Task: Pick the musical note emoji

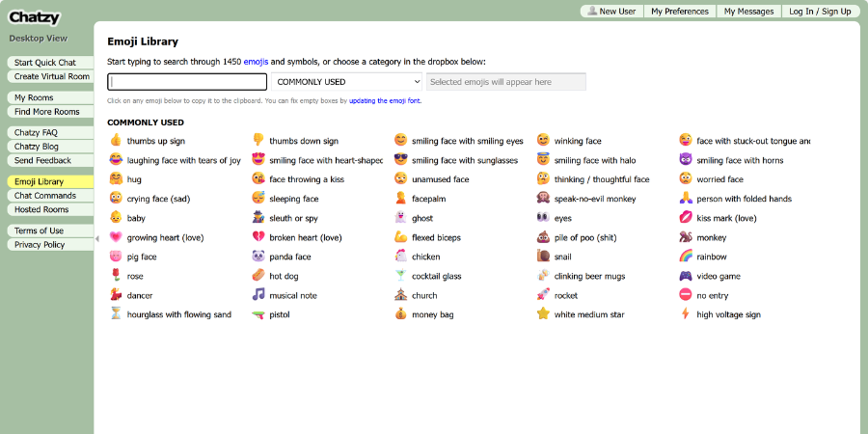Action: pyautogui.click(x=258, y=295)
